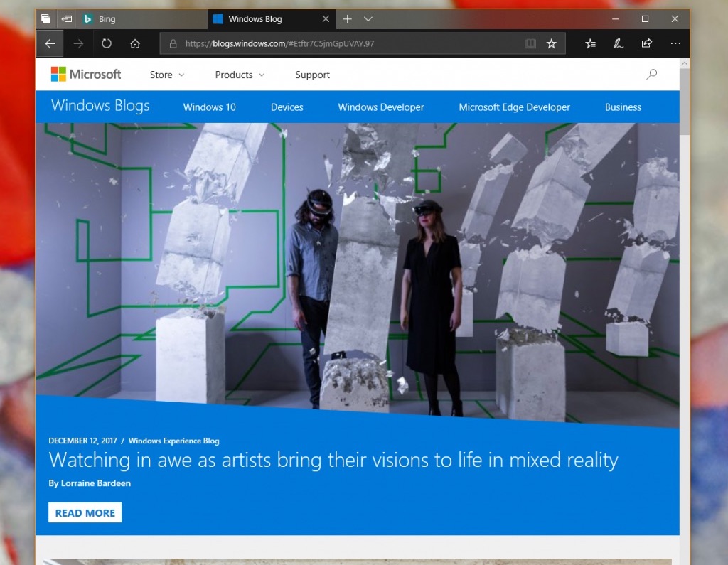The height and width of the screenshot is (565, 728).
Task: Open the reading view book icon
Action: [530, 43]
